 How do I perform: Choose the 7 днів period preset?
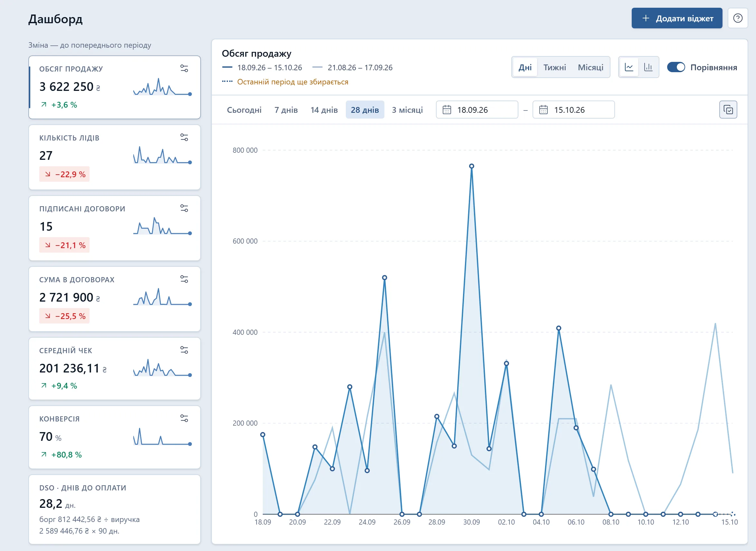(x=286, y=110)
